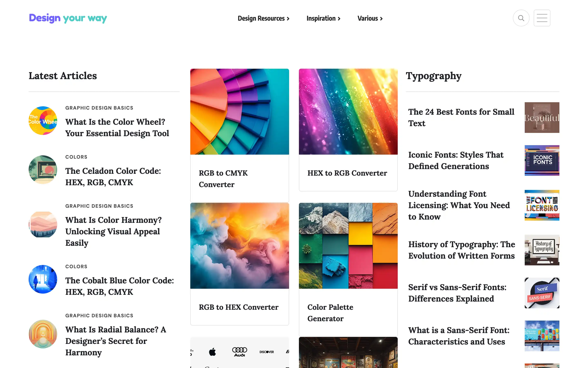The width and height of the screenshot is (588, 368).
Task: Read History of Typography article
Action: tap(462, 250)
